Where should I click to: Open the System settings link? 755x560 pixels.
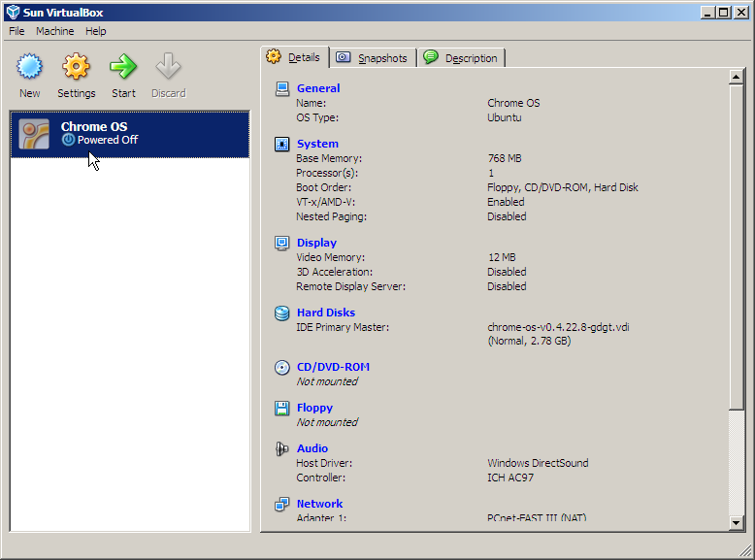coord(317,144)
